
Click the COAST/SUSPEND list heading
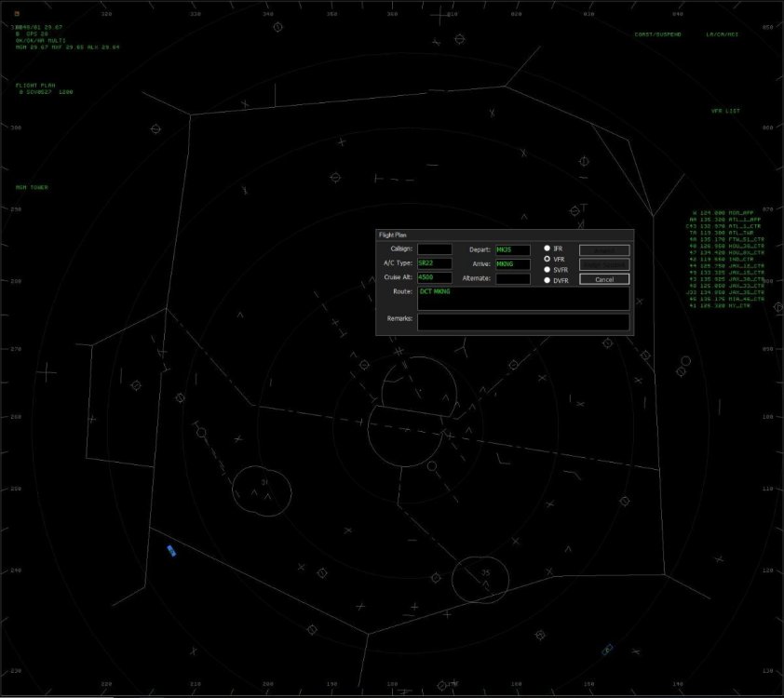pyautogui.click(x=657, y=34)
